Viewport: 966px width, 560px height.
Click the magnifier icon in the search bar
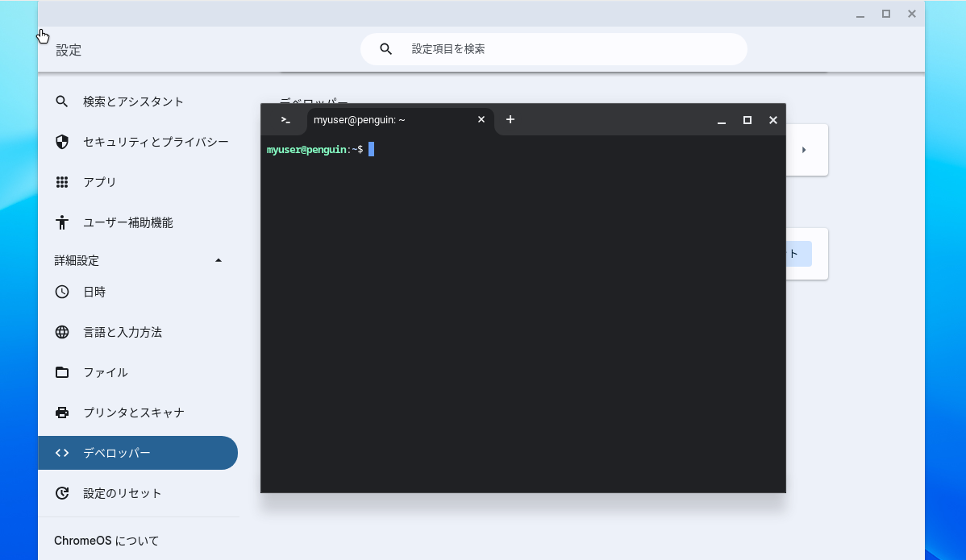[x=385, y=48]
